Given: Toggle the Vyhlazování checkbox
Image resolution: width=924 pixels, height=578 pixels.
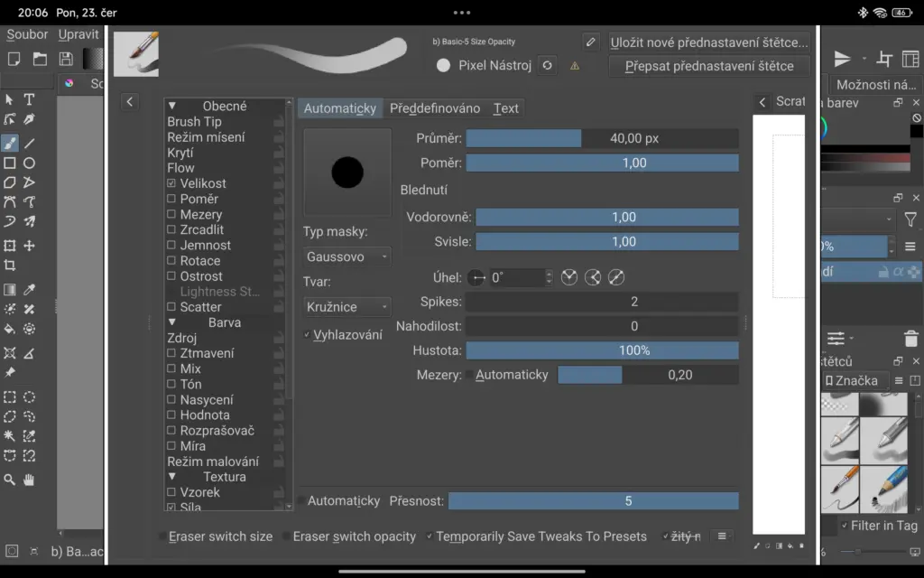Looking at the screenshot, I should (x=309, y=335).
